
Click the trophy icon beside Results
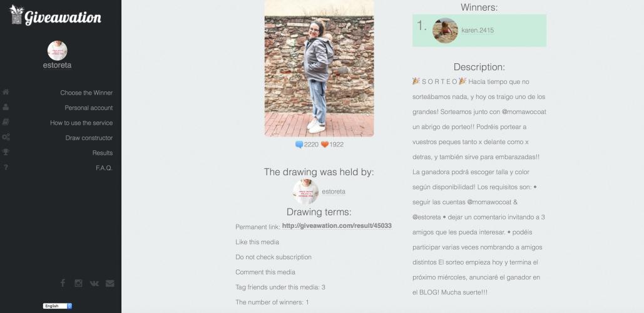click(6, 152)
